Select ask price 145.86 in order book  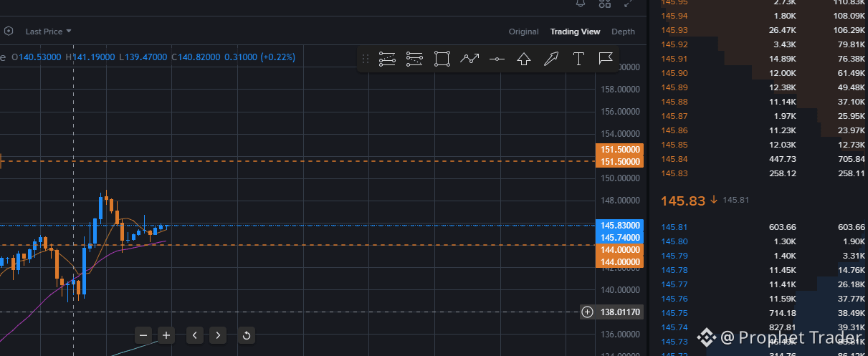(674, 130)
